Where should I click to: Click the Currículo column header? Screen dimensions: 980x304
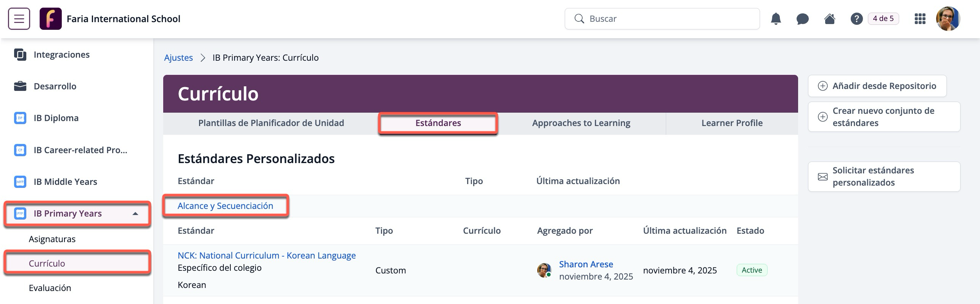click(482, 231)
